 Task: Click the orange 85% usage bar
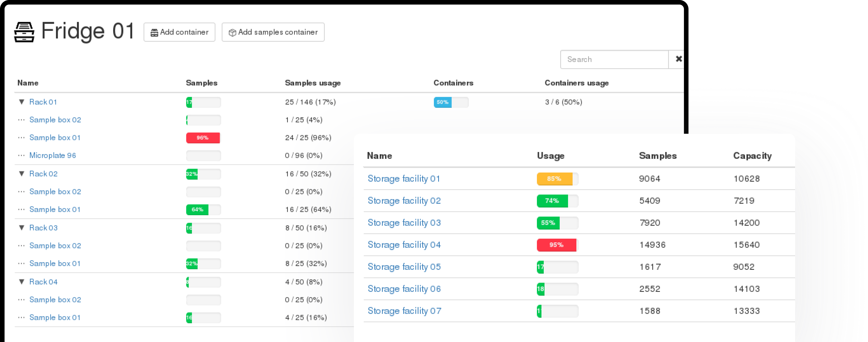pos(554,179)
